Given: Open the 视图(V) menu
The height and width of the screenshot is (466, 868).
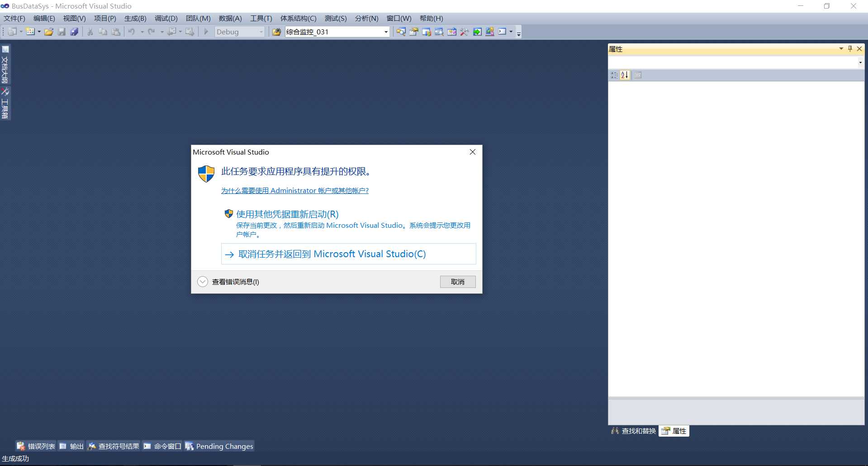Looking at the screenshot, I should (74, 19).
